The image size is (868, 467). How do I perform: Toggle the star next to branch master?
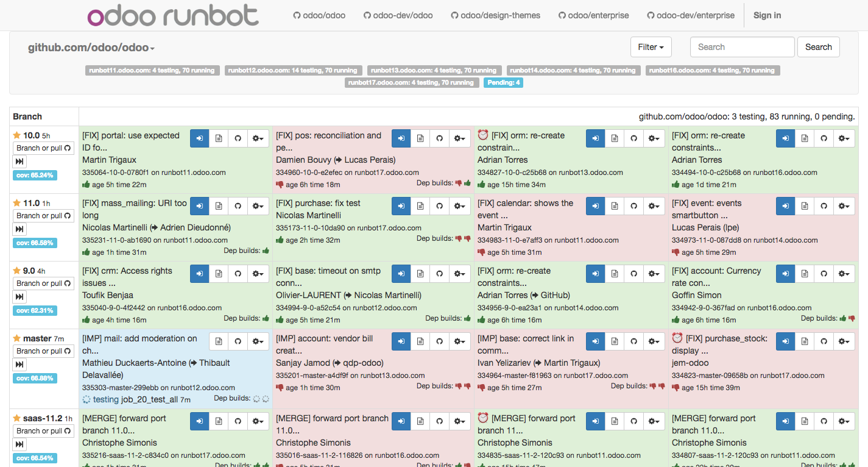click(17, 337)
